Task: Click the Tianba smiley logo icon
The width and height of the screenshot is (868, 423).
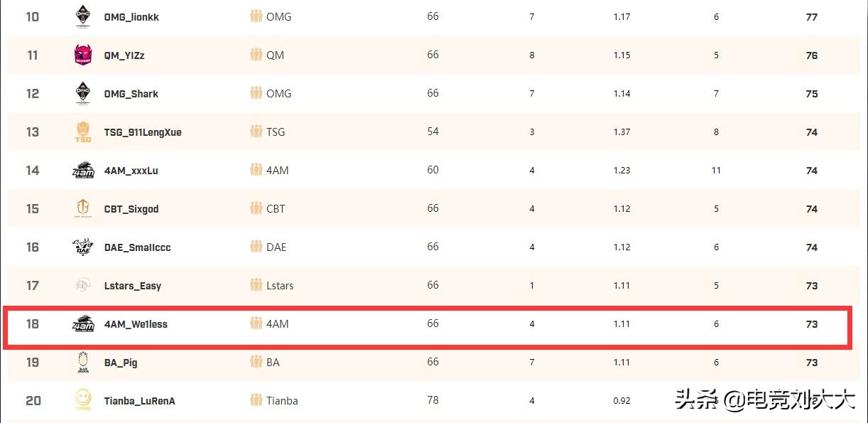Action: click(x=83, y=401)
